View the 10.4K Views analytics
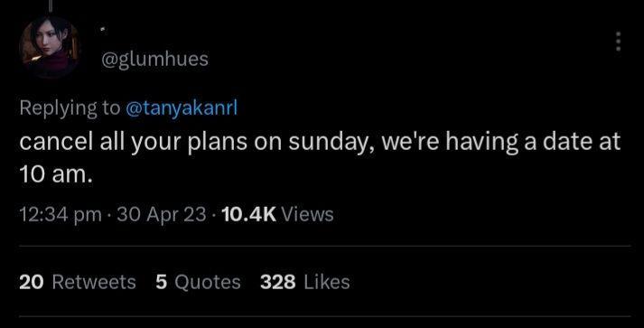The width and height of the screenshot is (644, 328). tap(277, 214)
